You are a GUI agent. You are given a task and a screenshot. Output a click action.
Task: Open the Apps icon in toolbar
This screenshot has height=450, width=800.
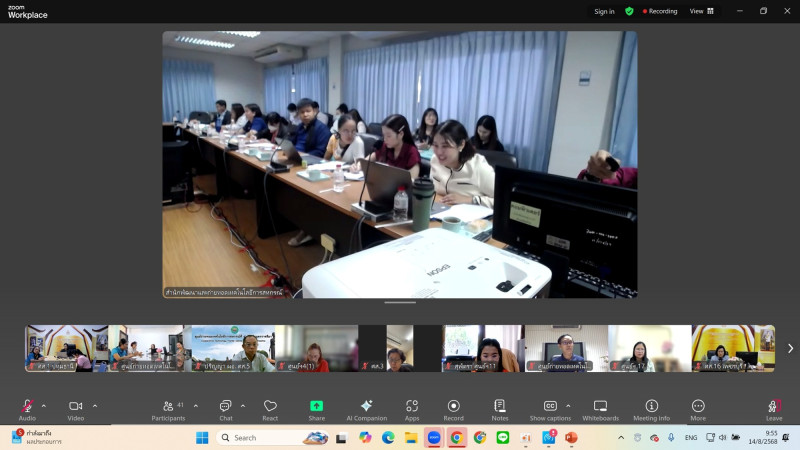click(412, 407)
